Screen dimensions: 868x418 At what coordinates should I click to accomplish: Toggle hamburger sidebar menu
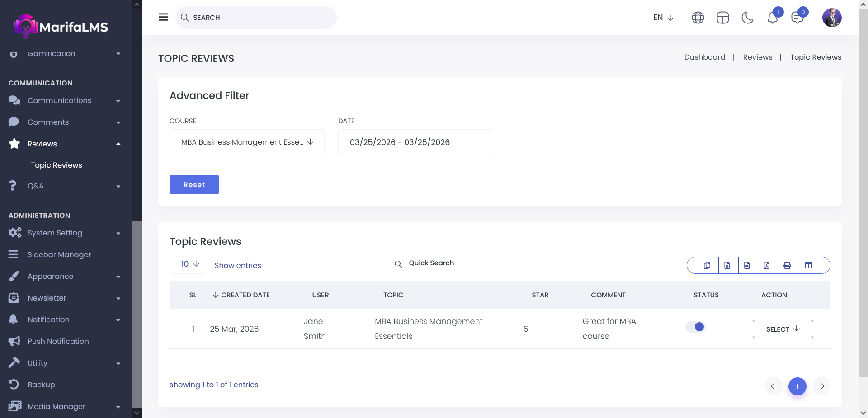(164, 17)
